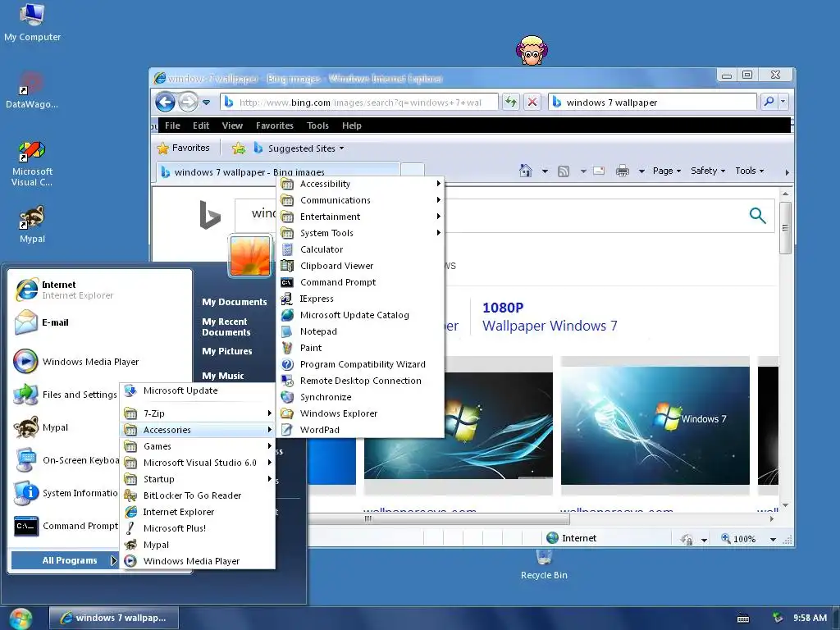
Task: Launch Paint from Accessories menu
Action: tap(361, 348)
